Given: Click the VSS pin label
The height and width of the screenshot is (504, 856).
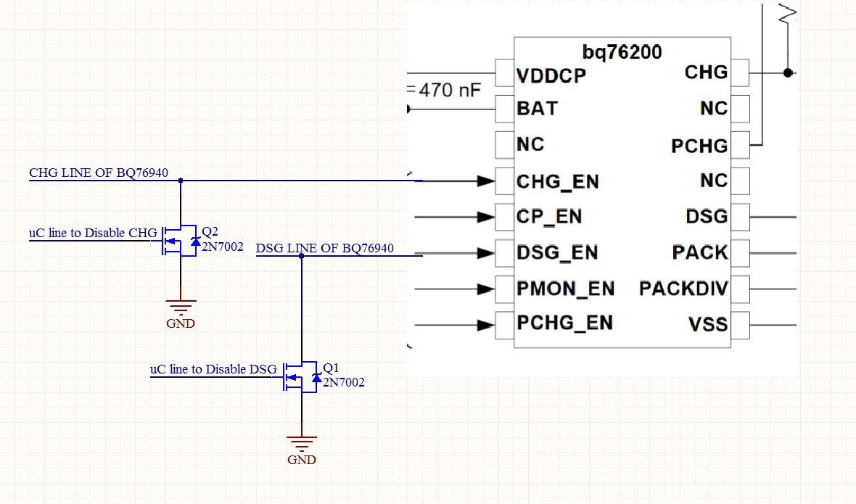Looking at the screenshot, I should click(x=708, y=325).
